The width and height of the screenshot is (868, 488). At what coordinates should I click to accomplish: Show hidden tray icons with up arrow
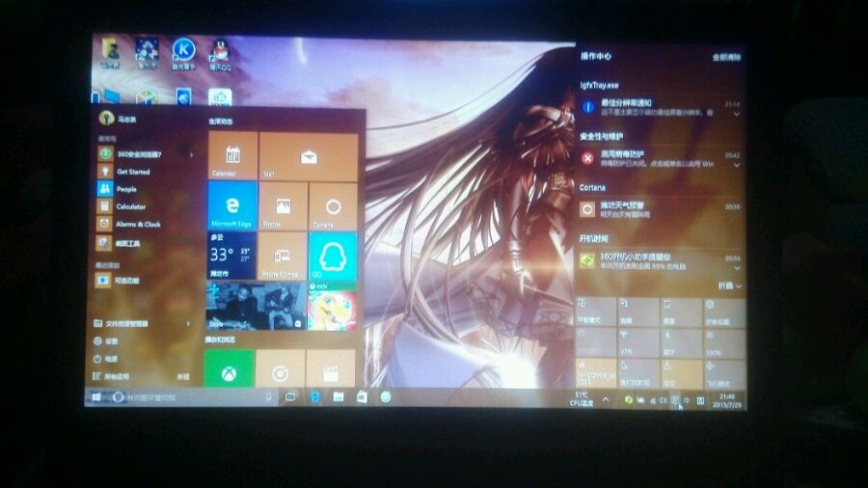(607, 399)
